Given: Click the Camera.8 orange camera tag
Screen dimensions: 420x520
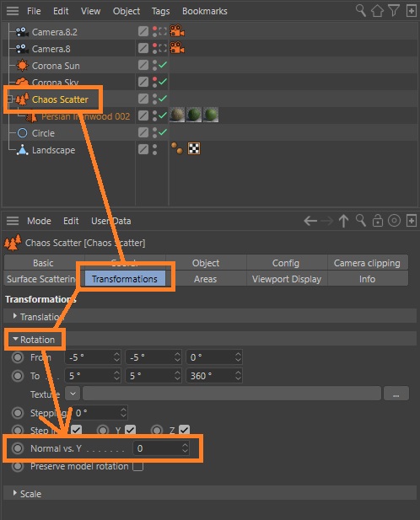Looking at the screenshot, I should click(177, 48).
